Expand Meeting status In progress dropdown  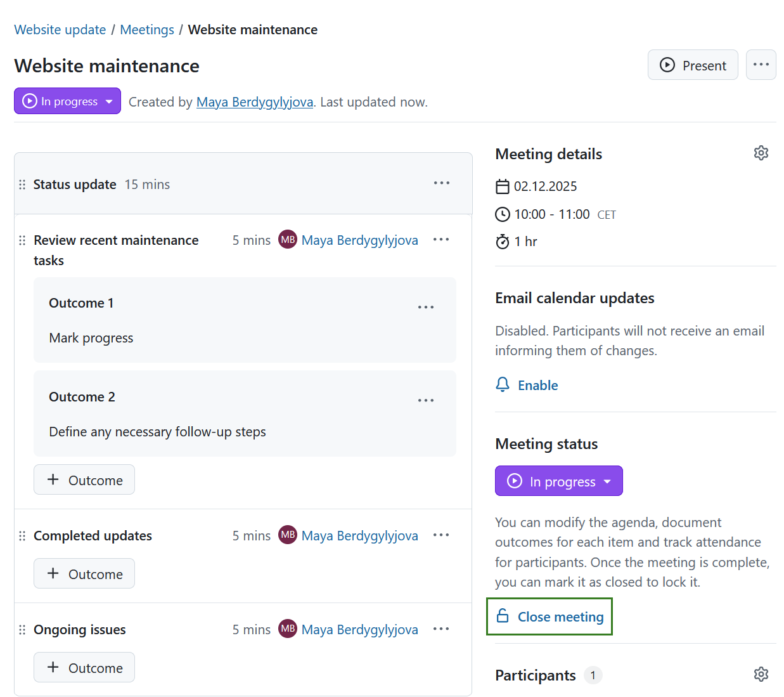click(x=558, y=481)
